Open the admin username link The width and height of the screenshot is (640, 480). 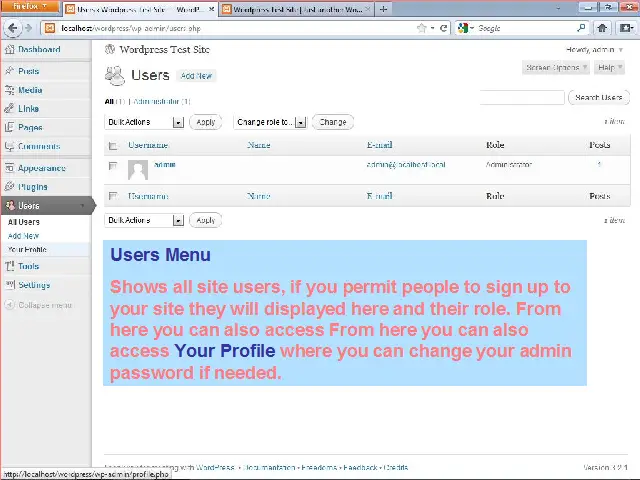tap(165, 164)
